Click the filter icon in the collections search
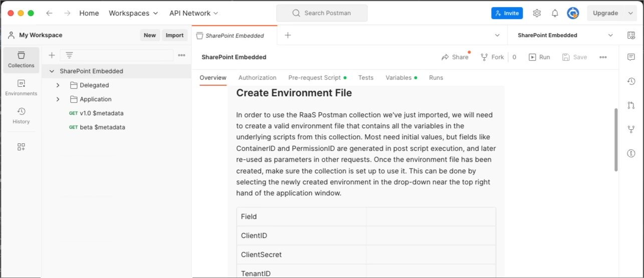The width and height of the screenshot is (644, 278). point(69,55)
